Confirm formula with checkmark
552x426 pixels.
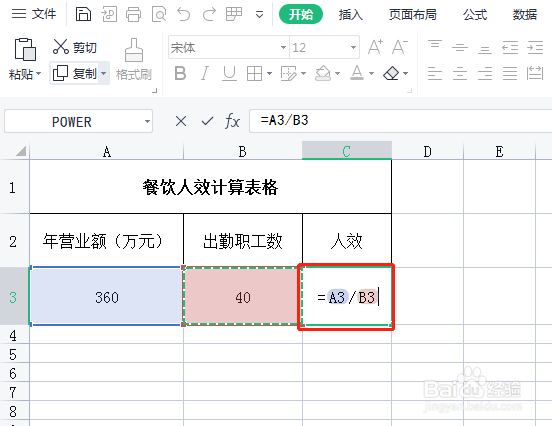(x=207, y=121)
